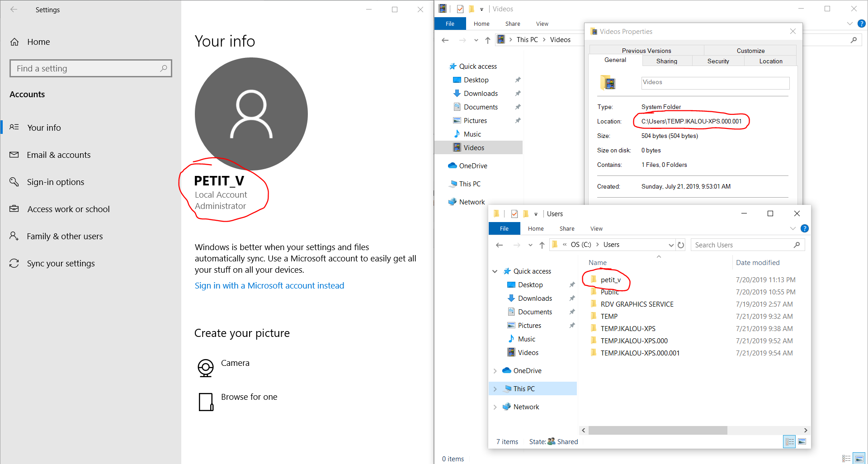Select Music in the Users window sidebar
This screenshot has width=868, height=464.
point(526,339)
